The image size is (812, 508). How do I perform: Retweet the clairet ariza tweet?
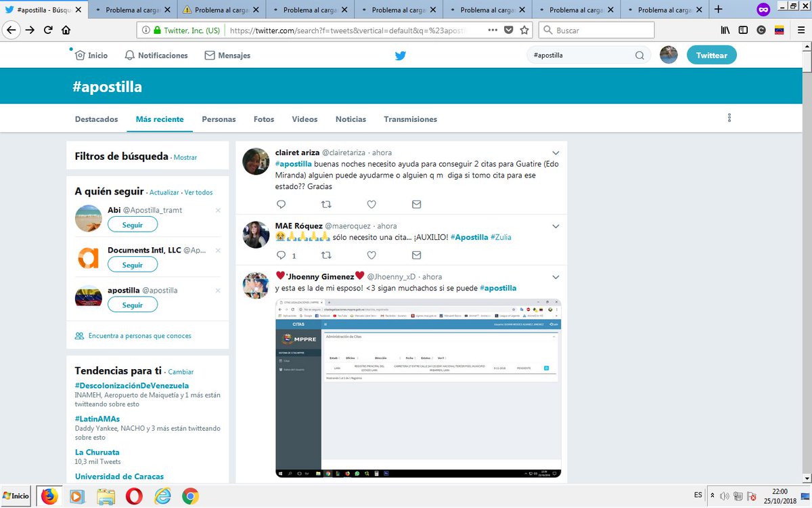pos(326,204)
